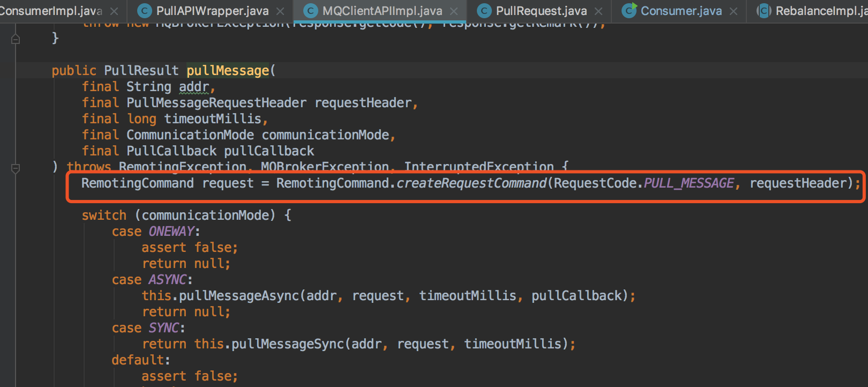Close the ConsumerImpl.java editor tab
The image size is (868, 387).
pos(114,11)
